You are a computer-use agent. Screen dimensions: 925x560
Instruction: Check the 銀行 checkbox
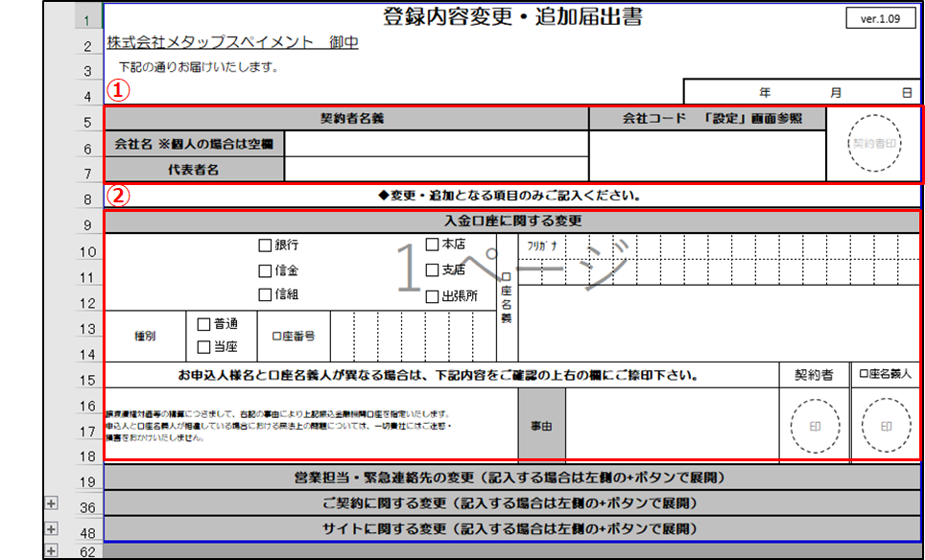[266, 245]
